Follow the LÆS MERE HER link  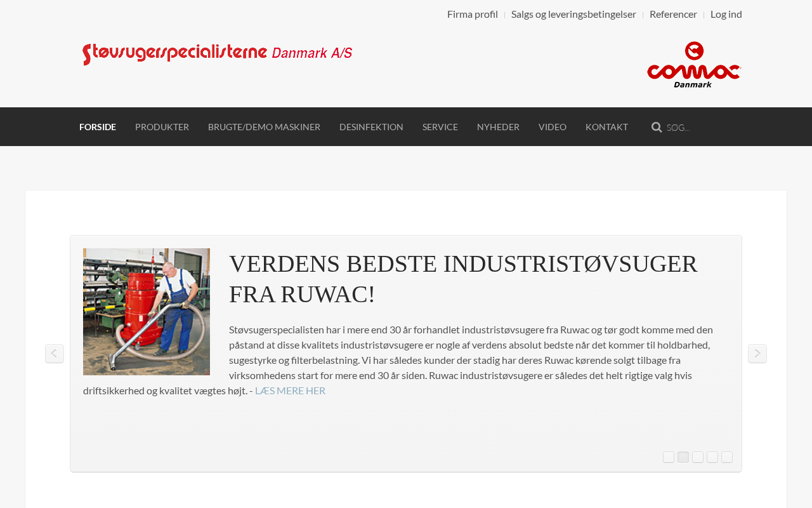point(290,391)
